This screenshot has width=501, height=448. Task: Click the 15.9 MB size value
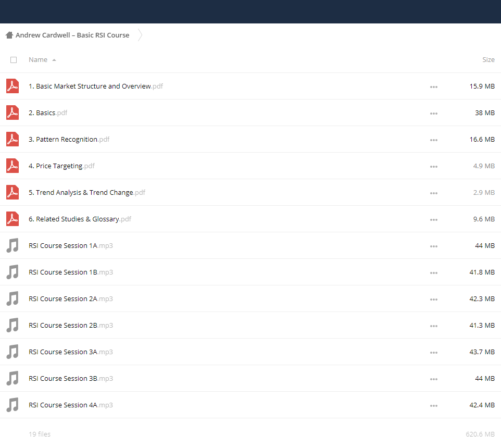tap(482, 86)
